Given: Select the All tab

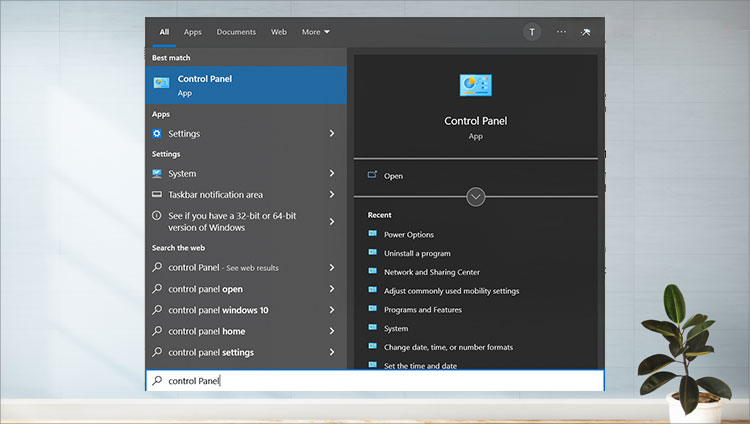Looking at the screenshot, I should coord(164,32).
